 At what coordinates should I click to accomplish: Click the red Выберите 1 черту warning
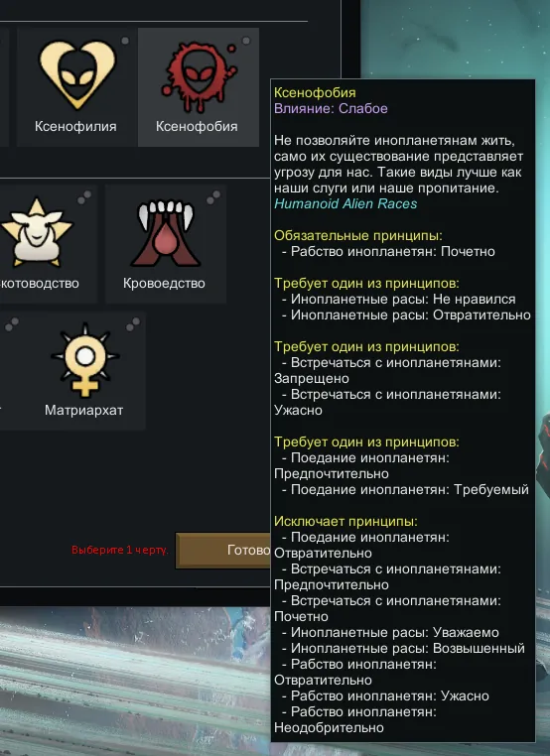120,550
